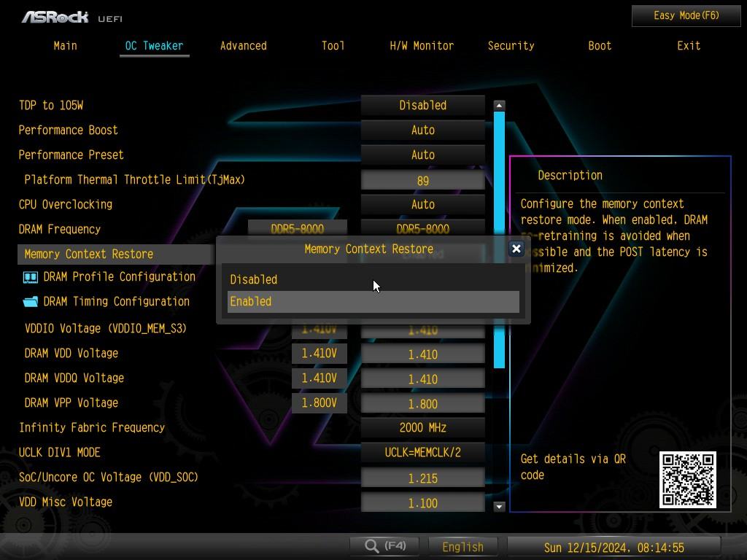Open the Performance Preset Auto dropdown

coord(422,155)
